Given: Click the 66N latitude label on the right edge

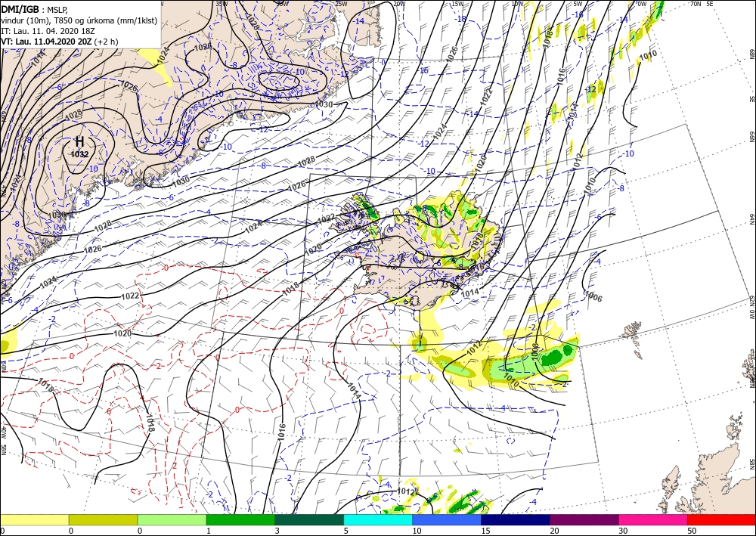Looking at the screenshot, I should click(751, 137).
